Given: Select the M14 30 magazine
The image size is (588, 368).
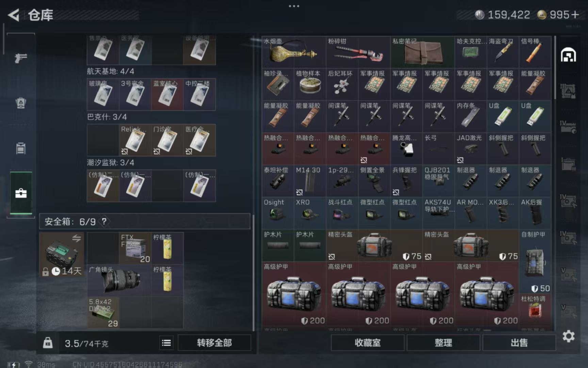Looking at the screenshot, I should point(310,181).
